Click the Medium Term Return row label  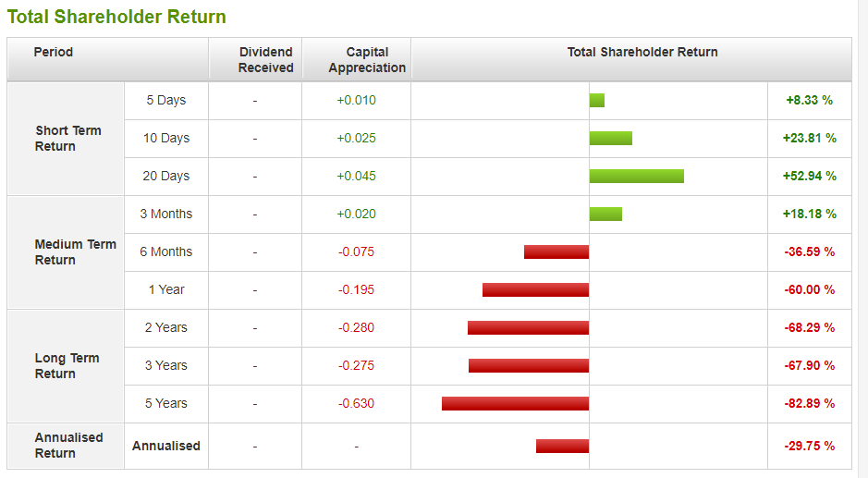click(75, 252)
